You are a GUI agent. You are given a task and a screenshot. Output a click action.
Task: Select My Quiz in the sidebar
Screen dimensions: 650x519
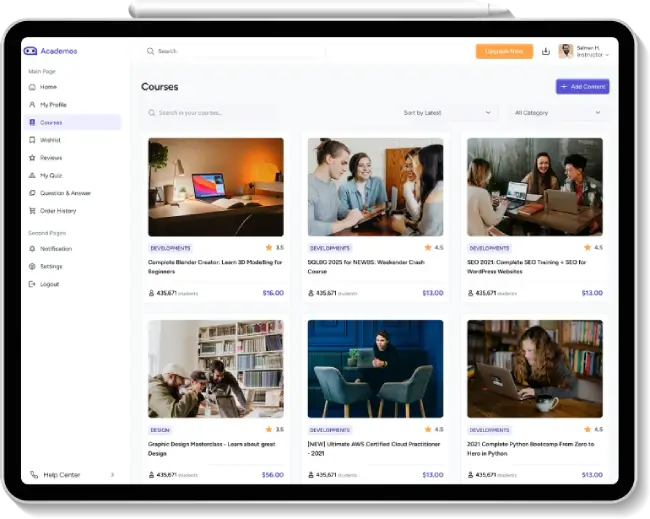[50, 175]
